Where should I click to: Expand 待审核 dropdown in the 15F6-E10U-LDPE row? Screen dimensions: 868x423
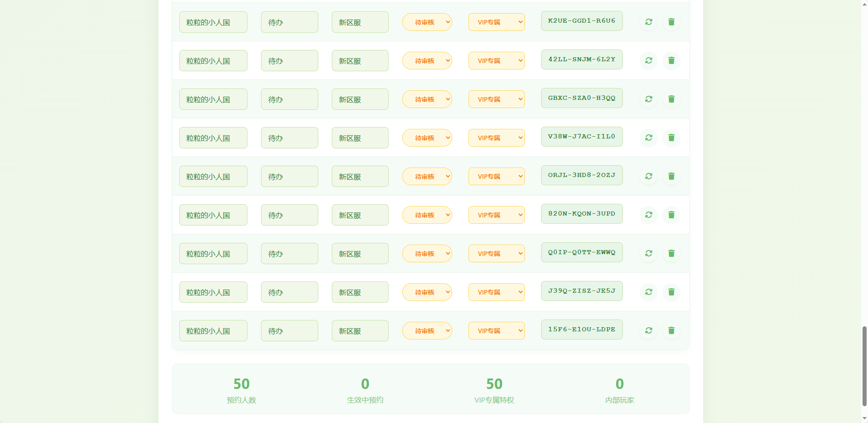pos(427,331)
